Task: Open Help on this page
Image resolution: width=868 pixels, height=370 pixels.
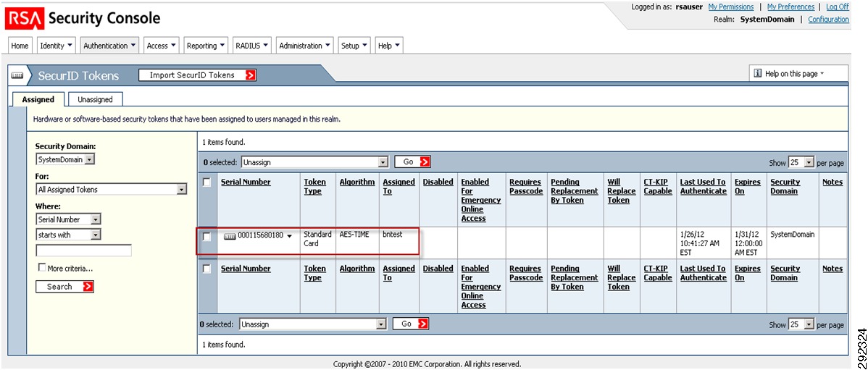Action: [798, 74]
